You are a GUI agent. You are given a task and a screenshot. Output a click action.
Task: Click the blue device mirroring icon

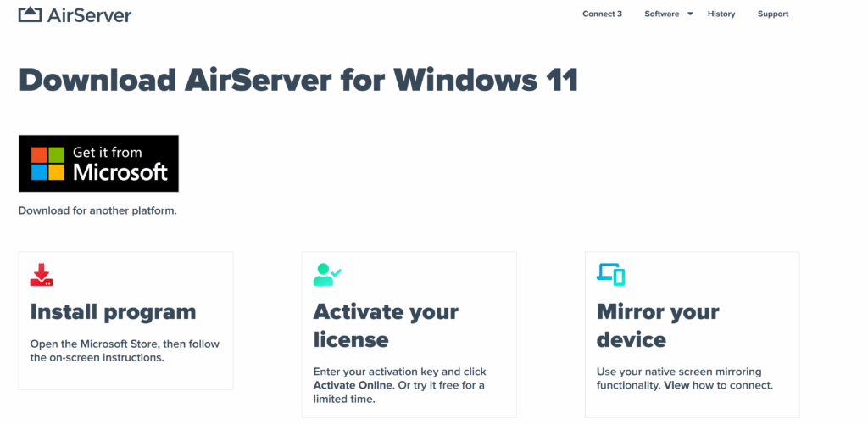(x=610, y=274)
